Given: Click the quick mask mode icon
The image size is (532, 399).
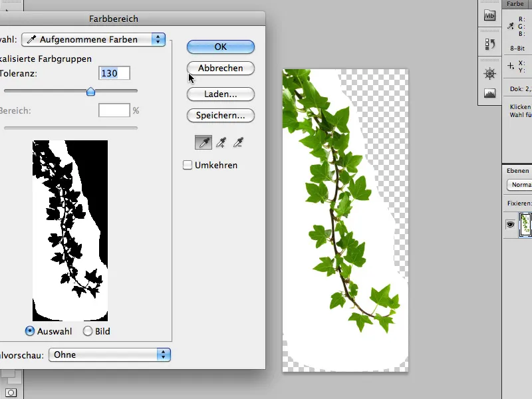Looking at the screenshot, I should point(11,392).
